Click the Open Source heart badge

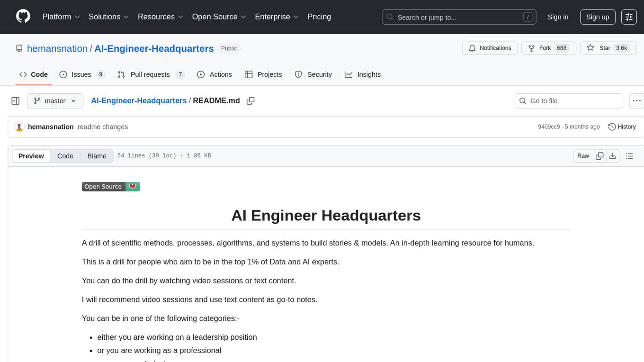111,187
